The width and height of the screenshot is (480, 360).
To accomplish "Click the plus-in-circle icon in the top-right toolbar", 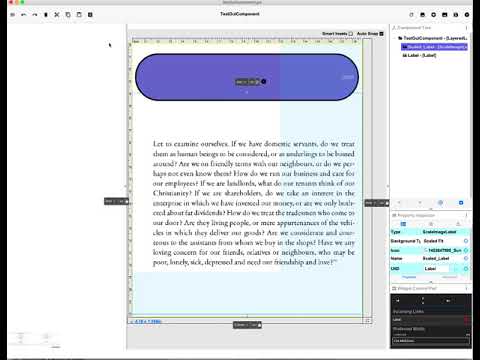I will [x=434, y=15].
